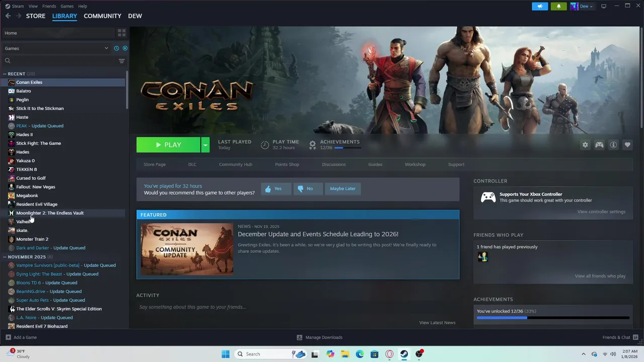Open the Community Hub link

[235, 164]
